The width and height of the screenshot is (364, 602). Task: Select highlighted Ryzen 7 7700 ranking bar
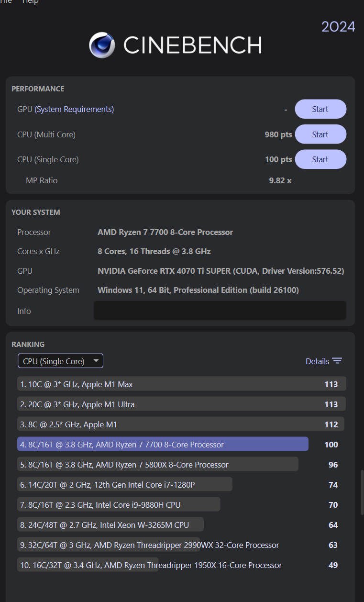pyautogui.click(x=163, y=445)
